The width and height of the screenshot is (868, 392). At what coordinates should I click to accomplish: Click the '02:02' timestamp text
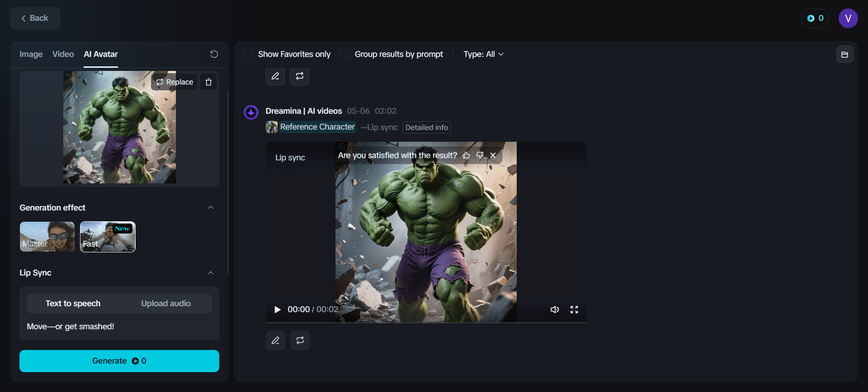(x=386, y=111)
